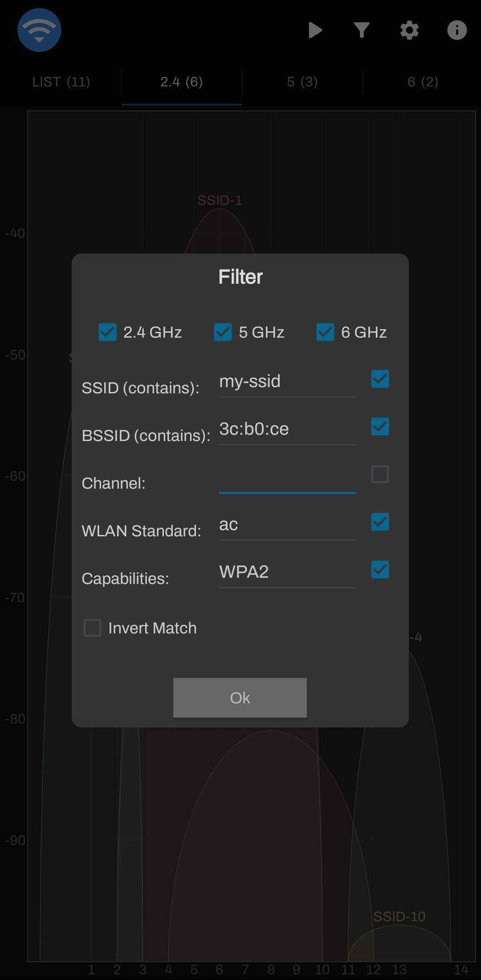Open the app settings gear
481x980 pixels.
coord(409,30)
